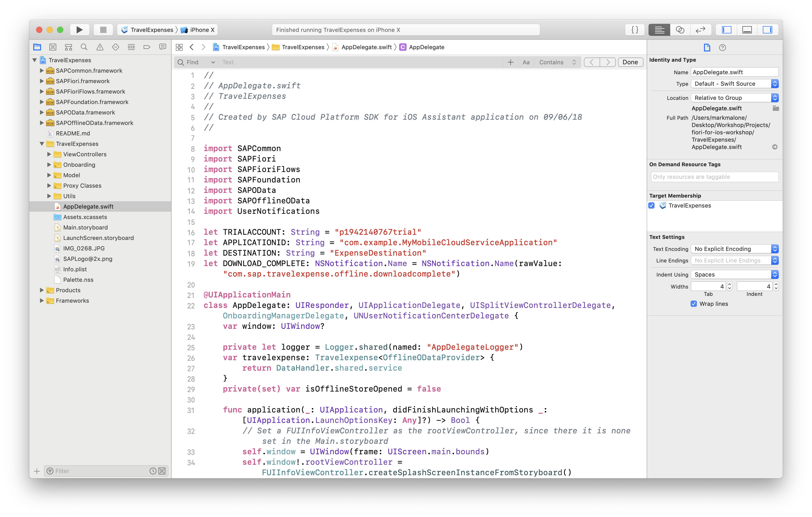Screen dimensions: 812x517
Task: Stop the running scheme
Action: point(103,30)
